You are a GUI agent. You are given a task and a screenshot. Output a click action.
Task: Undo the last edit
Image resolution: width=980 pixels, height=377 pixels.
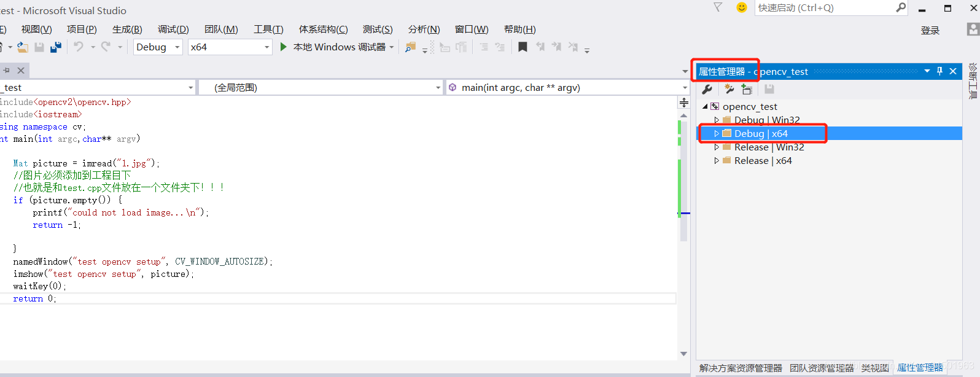click(x=79, y=47)
